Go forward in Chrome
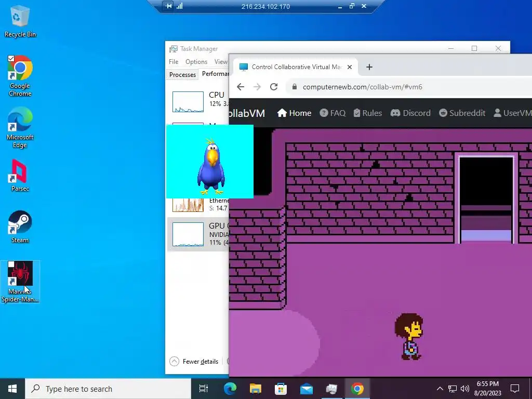The height and width of the screenshot is (399, 532). [x=257, y=87]
